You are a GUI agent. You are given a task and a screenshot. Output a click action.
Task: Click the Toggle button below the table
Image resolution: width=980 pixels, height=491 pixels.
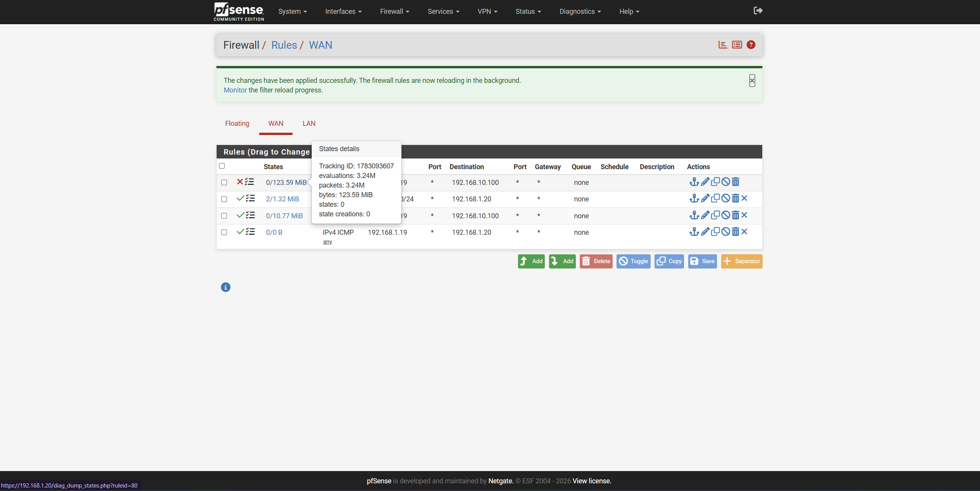click(x=633, y=261)
